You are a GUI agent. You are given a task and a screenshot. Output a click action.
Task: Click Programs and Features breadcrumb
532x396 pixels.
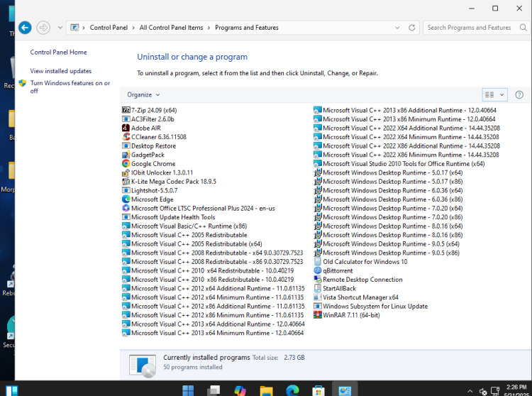click(247, 28)
